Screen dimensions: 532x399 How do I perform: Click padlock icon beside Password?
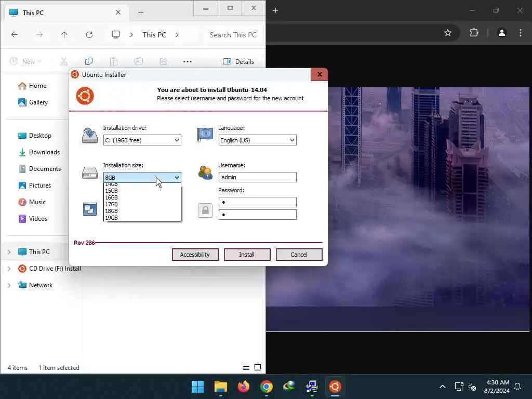pyautogui.click(x=205, y=210)
